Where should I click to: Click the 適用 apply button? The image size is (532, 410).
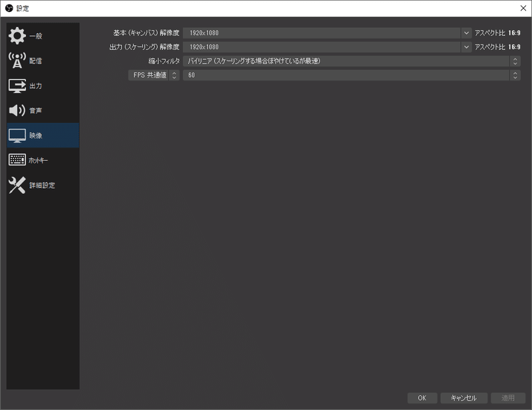point(508,398)
